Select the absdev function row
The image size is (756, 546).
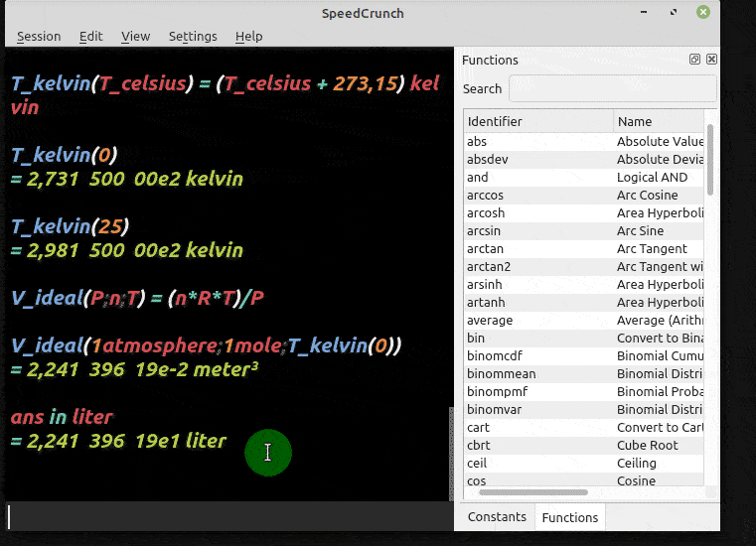pyautogui.click(x=584, y=160)
